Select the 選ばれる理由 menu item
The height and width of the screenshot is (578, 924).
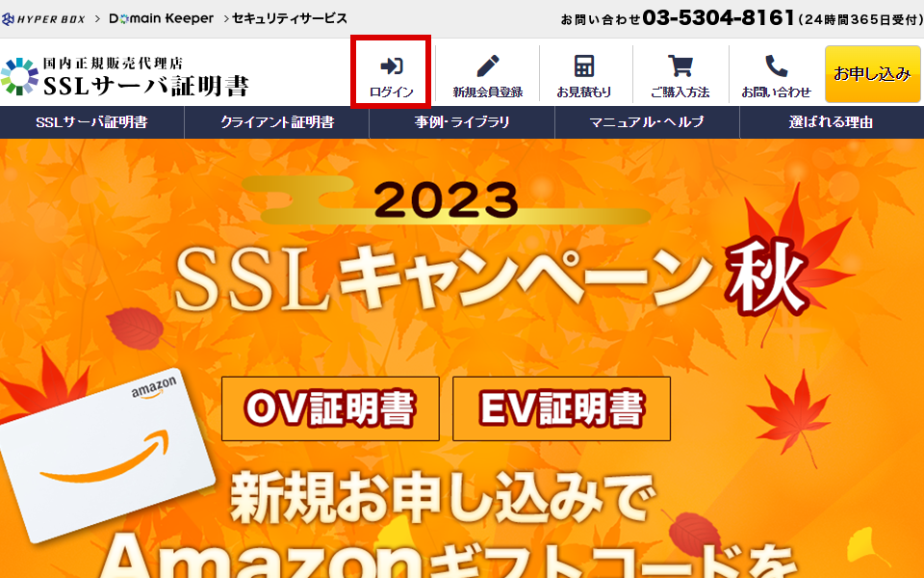coord(832,122)
